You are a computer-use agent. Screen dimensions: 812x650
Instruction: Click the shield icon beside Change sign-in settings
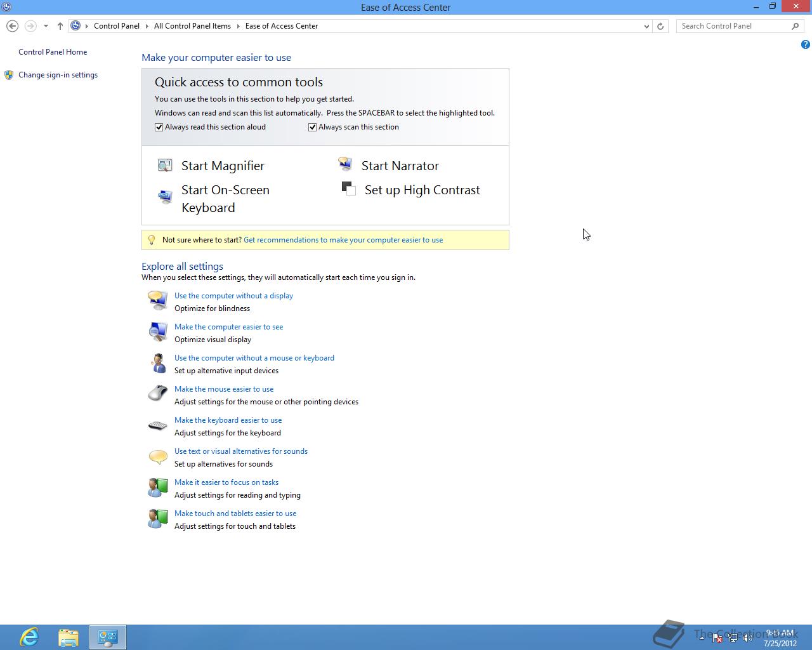point(9,75)
